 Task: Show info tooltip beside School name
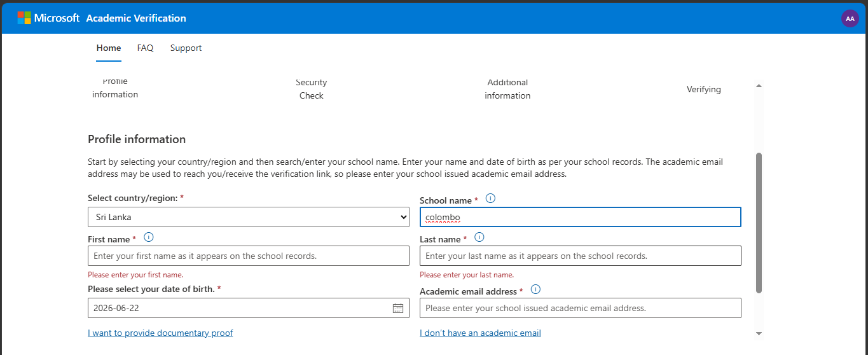tap(490, 198)
